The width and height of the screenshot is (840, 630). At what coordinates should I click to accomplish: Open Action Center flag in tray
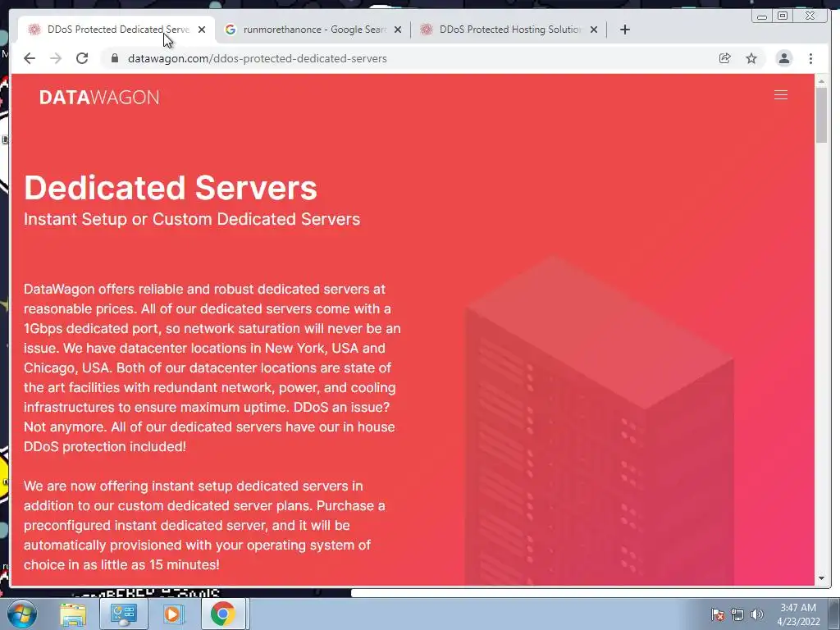tap(718, 614)
